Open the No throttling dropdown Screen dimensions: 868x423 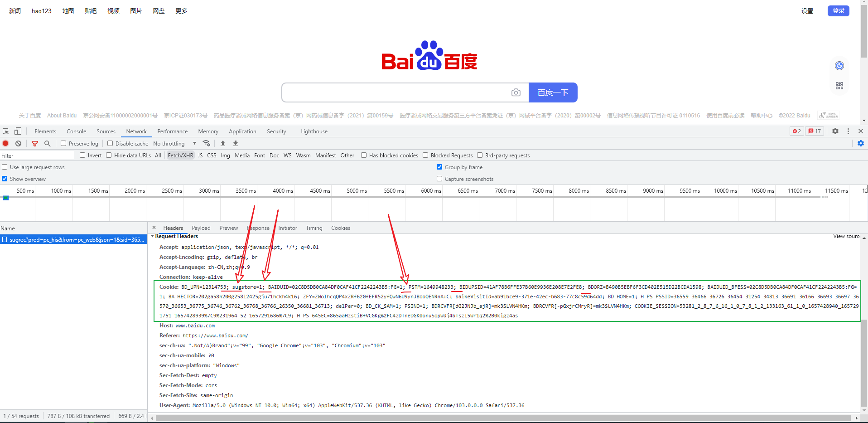point(175,143)
